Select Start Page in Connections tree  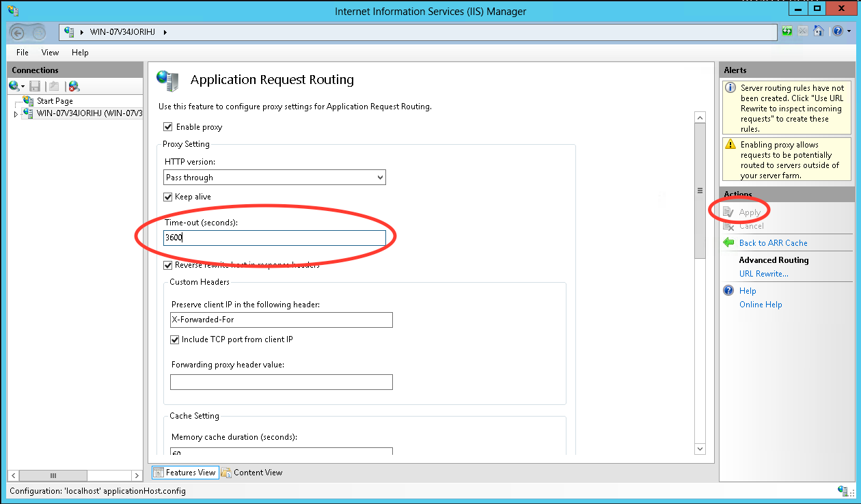click(x=55, y=101)
